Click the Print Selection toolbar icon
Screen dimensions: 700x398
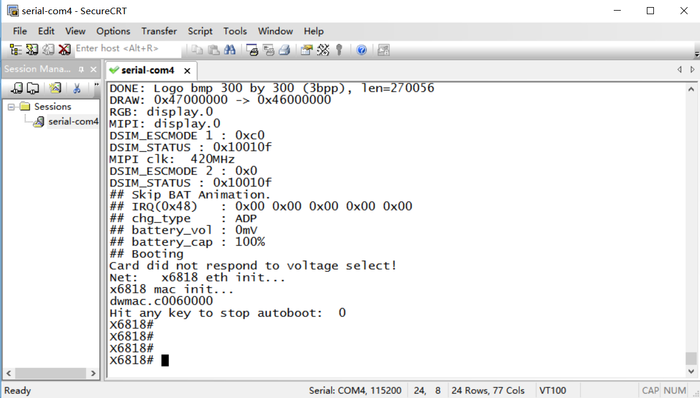(x=268, y=50)
